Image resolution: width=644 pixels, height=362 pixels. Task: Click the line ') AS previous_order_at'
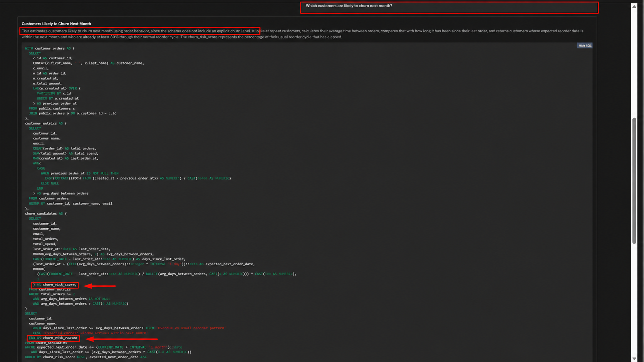(55, 103)
